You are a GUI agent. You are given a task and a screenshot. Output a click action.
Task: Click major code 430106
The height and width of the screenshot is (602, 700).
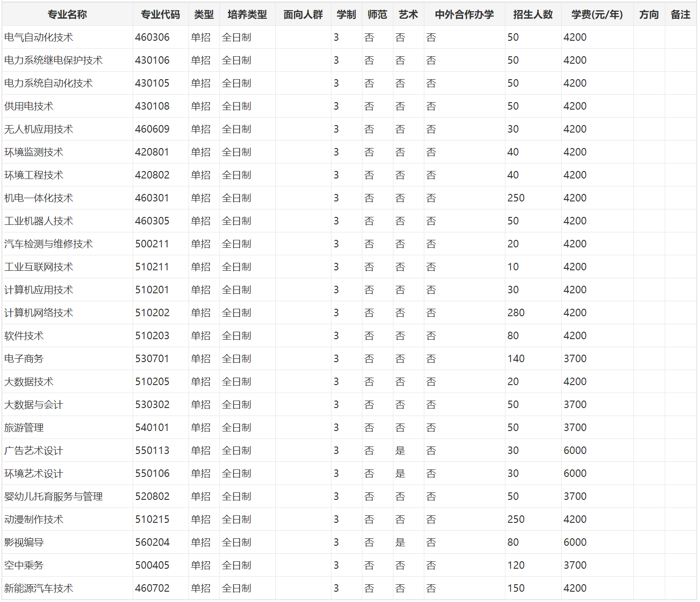(x=152, y=60)
